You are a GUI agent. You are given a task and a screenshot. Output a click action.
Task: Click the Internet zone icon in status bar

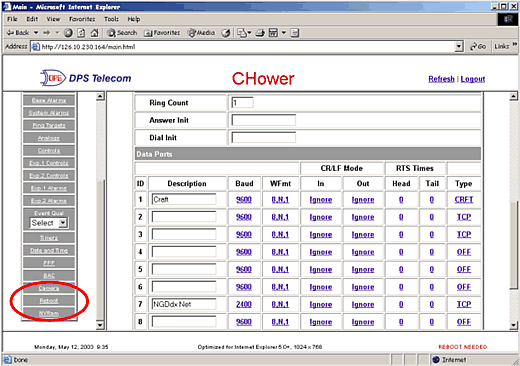(436, 360)
